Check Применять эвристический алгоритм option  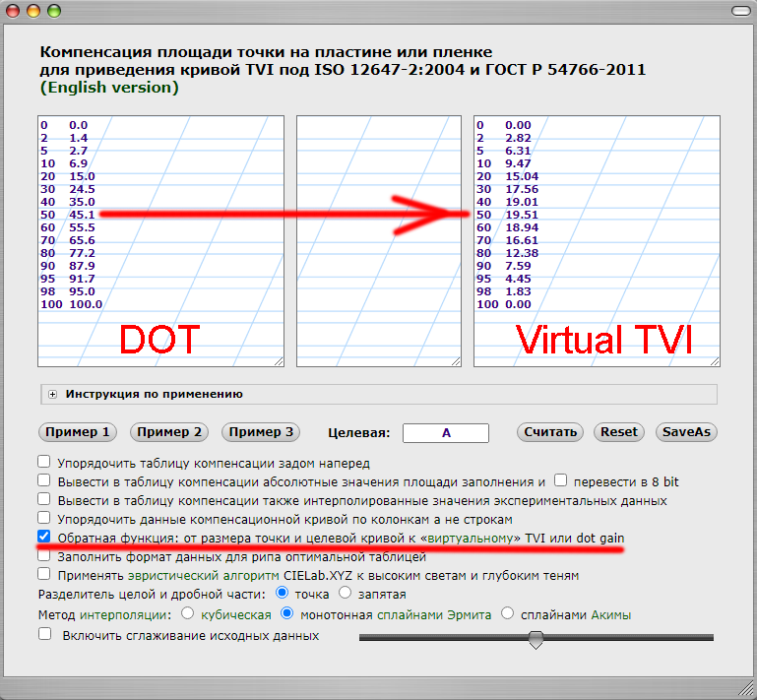[x=44, y=574]
